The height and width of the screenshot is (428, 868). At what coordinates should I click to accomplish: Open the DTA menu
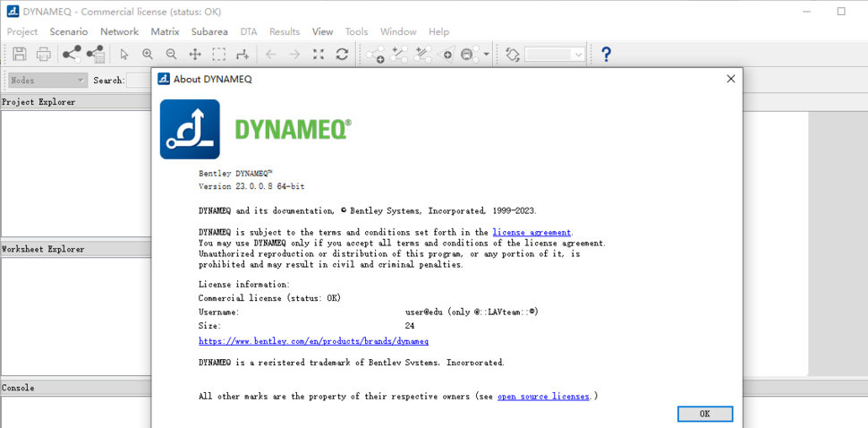[x=249, y=31]
